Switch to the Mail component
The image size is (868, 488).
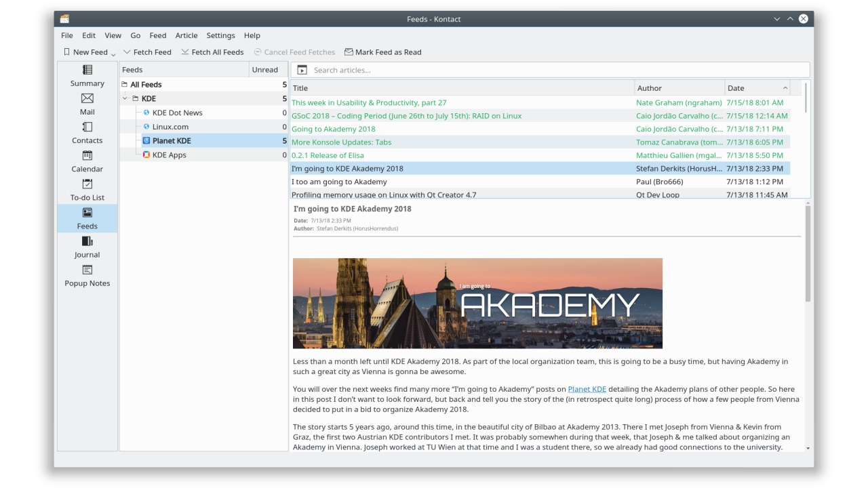tap(87, 104)
